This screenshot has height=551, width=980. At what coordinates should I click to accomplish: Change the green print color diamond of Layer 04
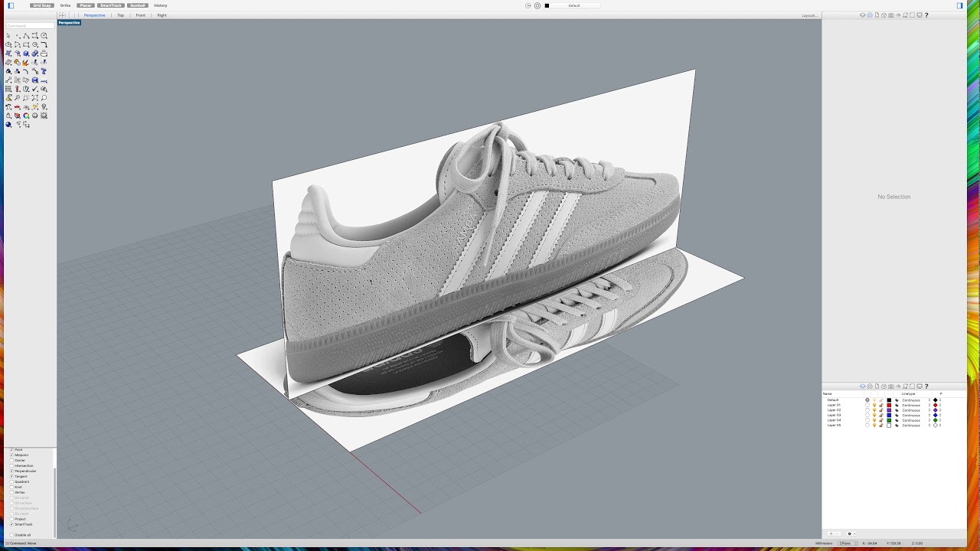(936, 420)
